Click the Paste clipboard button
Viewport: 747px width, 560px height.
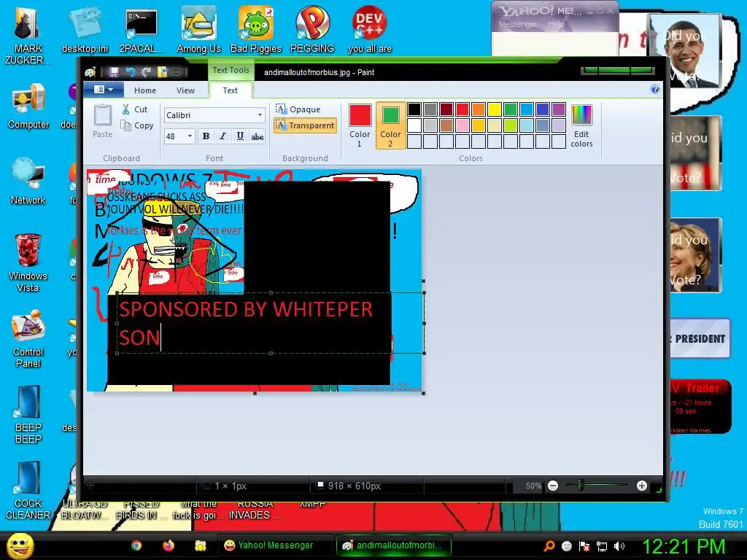coord(102,121)
